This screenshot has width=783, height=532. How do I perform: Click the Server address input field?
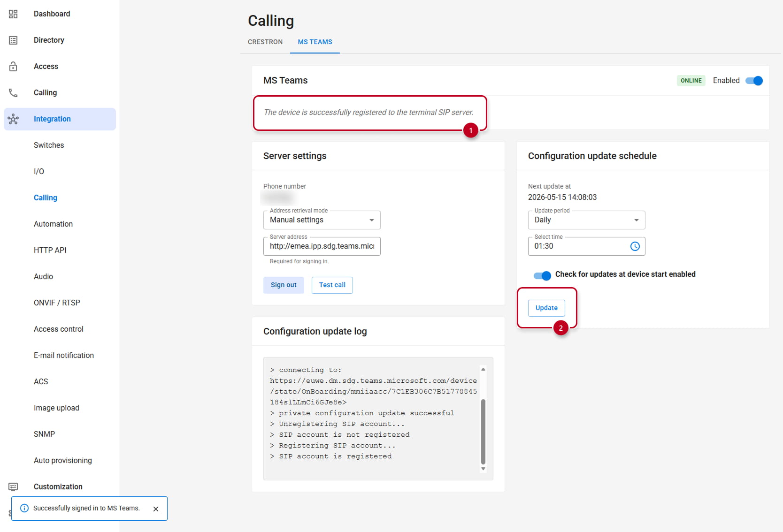(x=322, y=246)
